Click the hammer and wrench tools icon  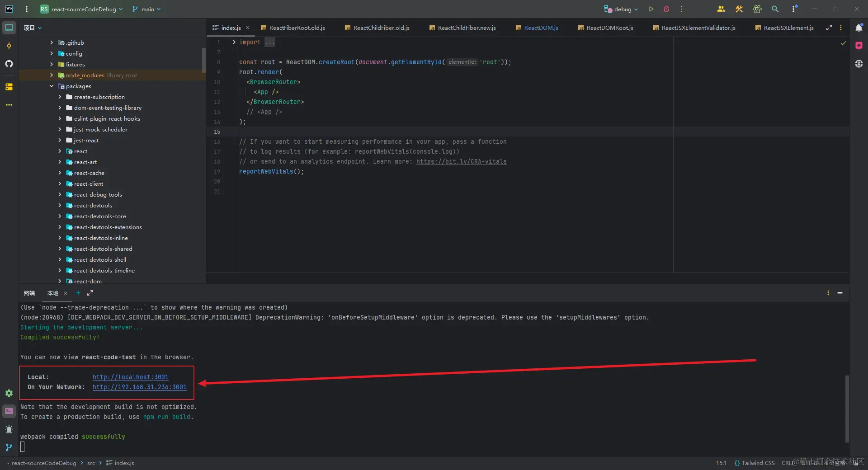[x=739, y=9]
